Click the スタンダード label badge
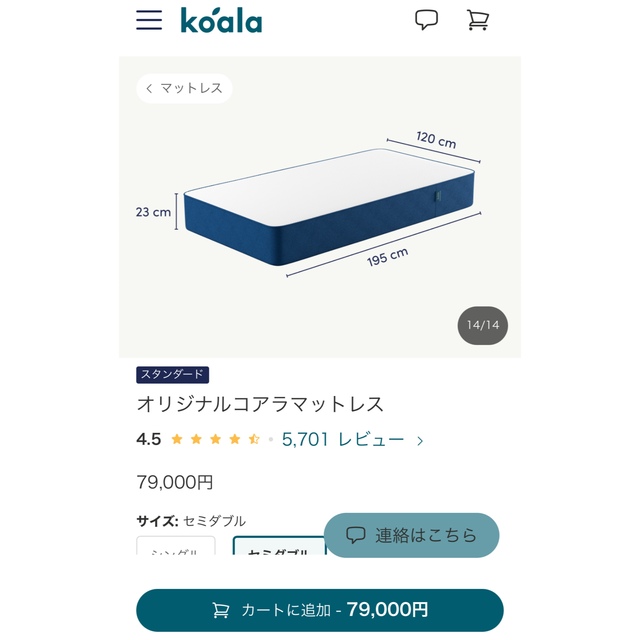 (173, 375)
